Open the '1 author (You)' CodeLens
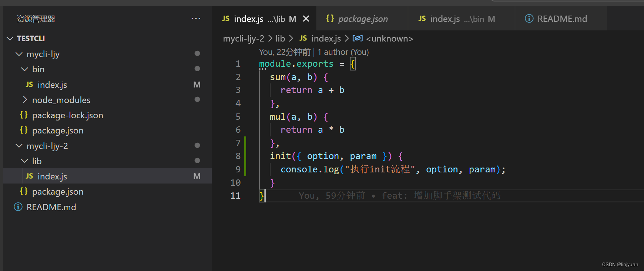The height and width of the screenshot is (271, 644). (343, 52)
